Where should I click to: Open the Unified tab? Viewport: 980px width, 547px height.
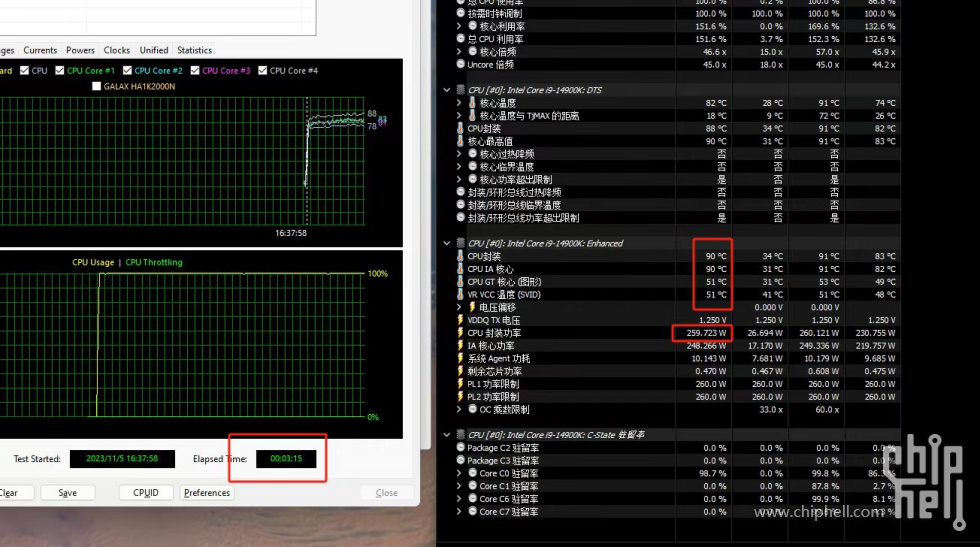point(154,50)
